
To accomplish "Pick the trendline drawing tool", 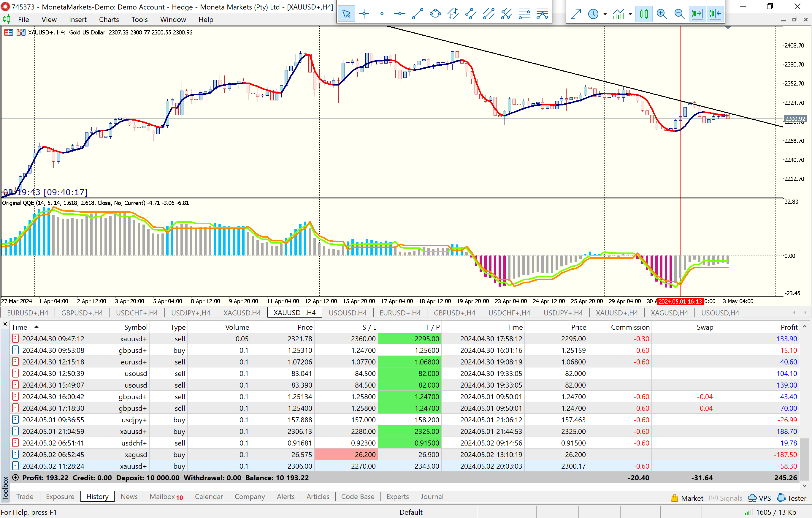I will click(418, 14).
